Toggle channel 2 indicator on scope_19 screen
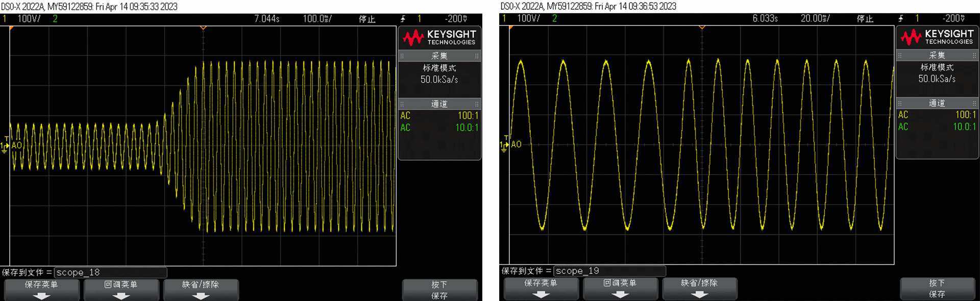 [554, 18]
